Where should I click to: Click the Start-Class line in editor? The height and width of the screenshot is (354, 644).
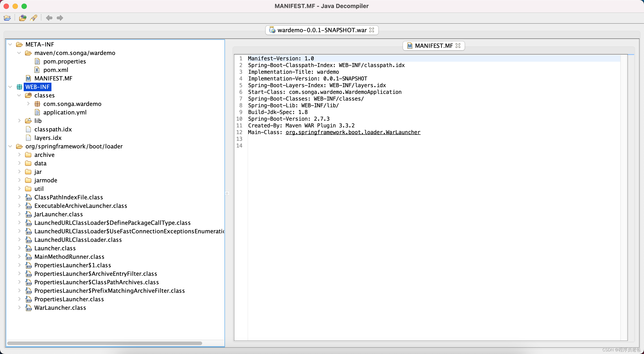coord(325,92)
